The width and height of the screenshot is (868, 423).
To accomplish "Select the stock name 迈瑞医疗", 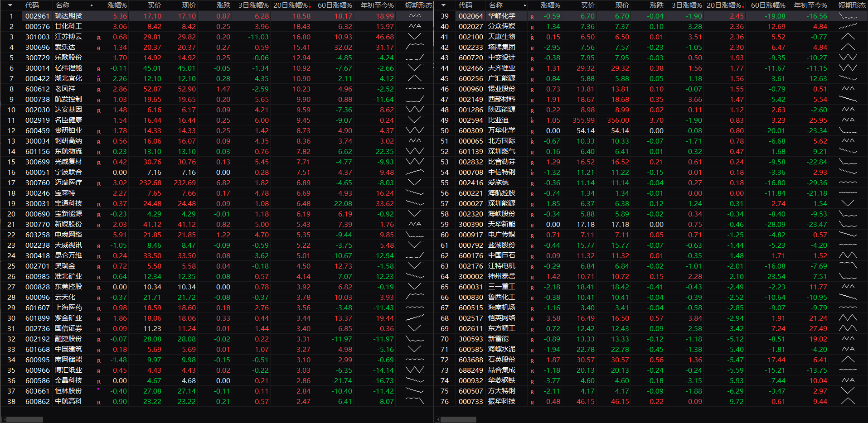I will pos(68,183).
